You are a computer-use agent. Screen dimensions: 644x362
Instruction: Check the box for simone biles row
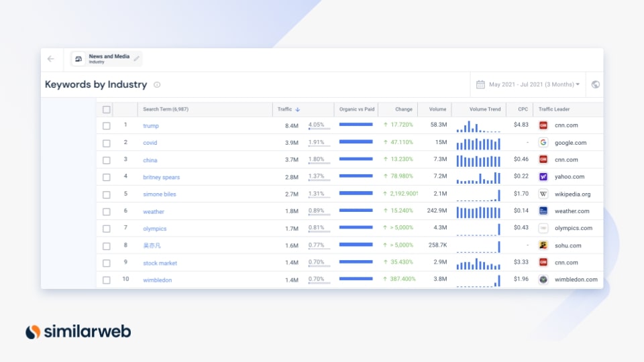[x=107, y=194]
